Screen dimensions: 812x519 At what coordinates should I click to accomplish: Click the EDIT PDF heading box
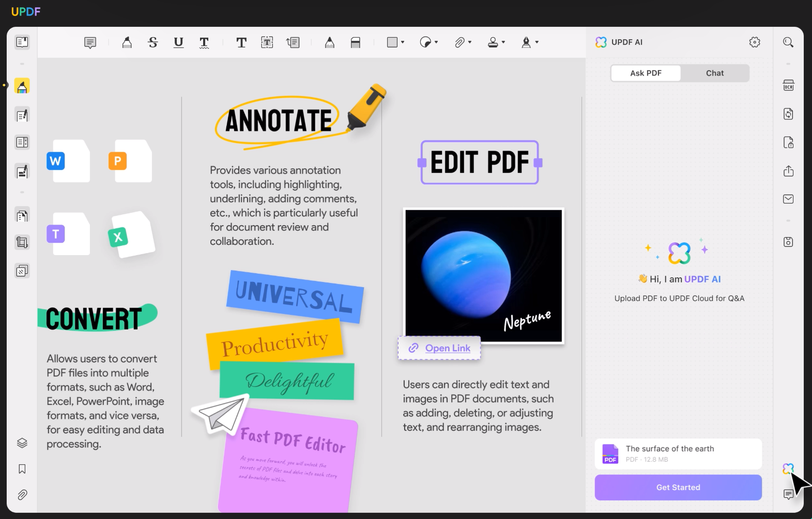(480, 162)
